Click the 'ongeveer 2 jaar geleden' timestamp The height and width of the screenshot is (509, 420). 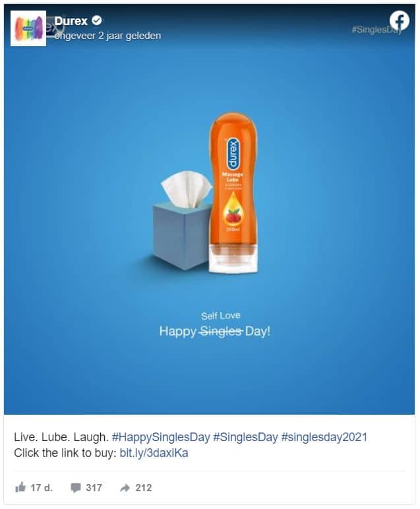(x=107, y=36)
